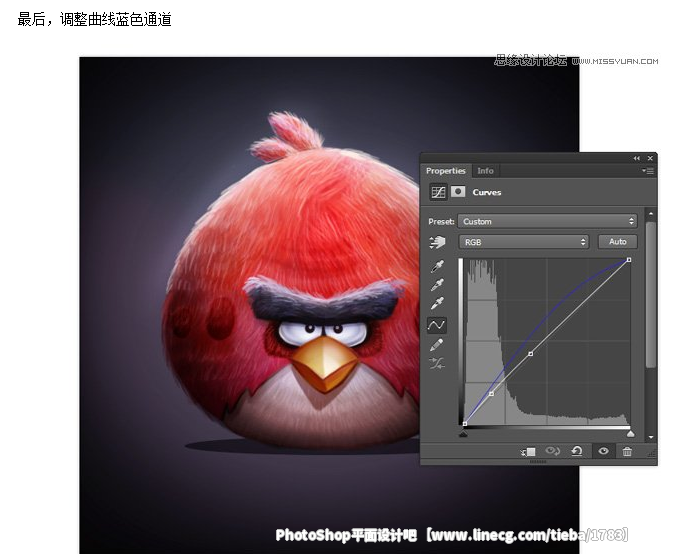The height and width of the screenshot is (554, 684).
Task: Select the edit points curve tool
Action: point(437,325)
